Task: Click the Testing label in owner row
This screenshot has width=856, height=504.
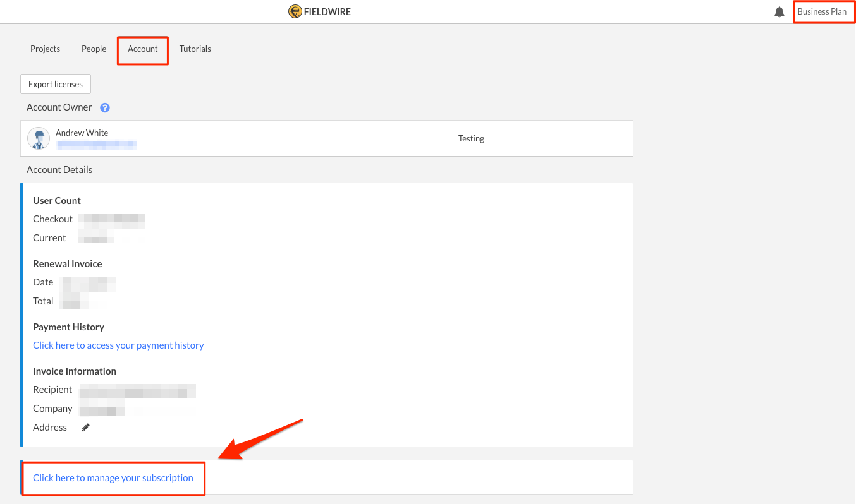Action: point(471,138)
